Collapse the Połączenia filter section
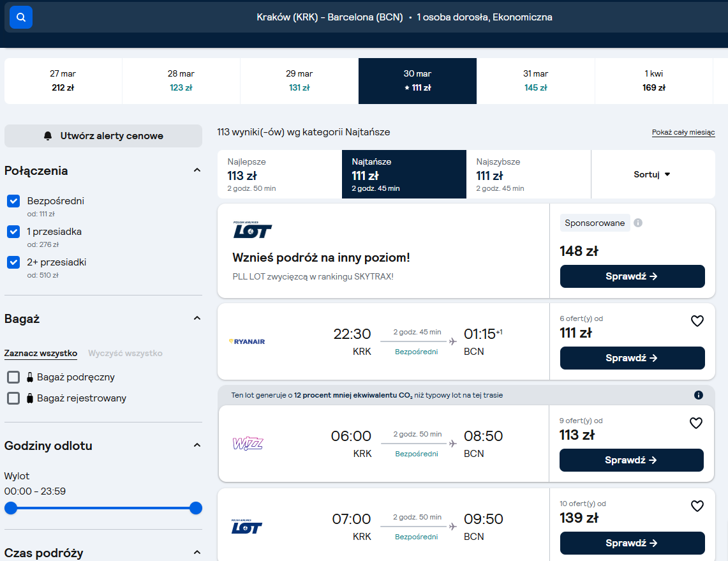 pyautogui.click(x=197, y=170)
